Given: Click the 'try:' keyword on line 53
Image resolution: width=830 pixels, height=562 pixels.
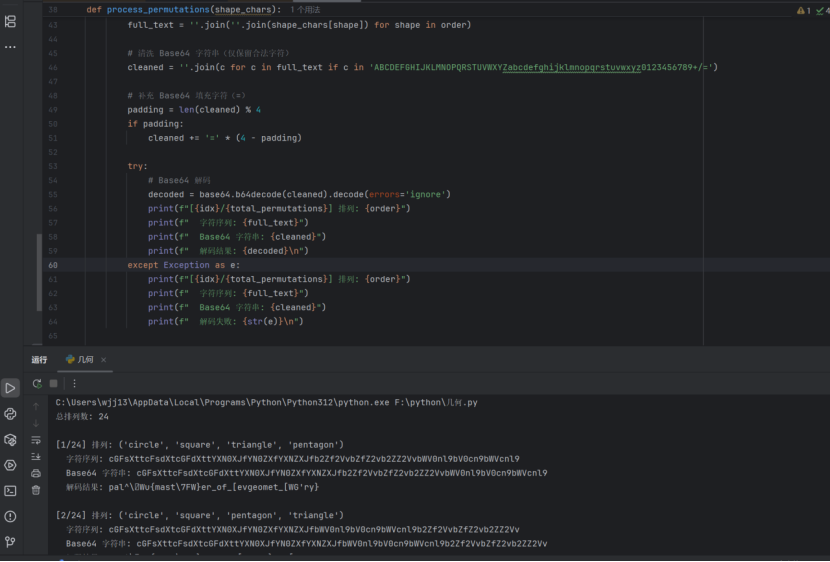Looking at the screenshot, I should pyautogui.click(x=138, y=166).
